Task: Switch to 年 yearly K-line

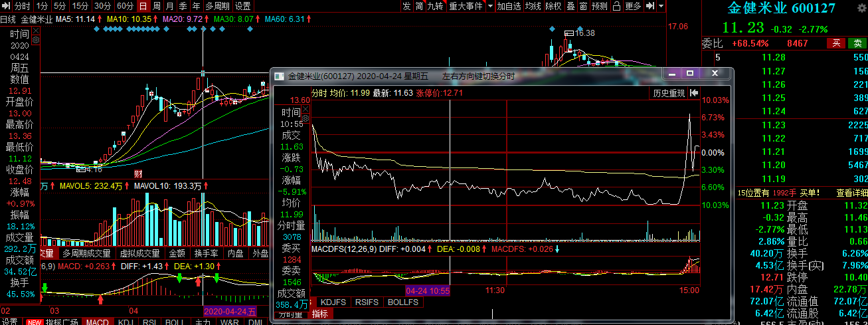Action: click(196, 6)
